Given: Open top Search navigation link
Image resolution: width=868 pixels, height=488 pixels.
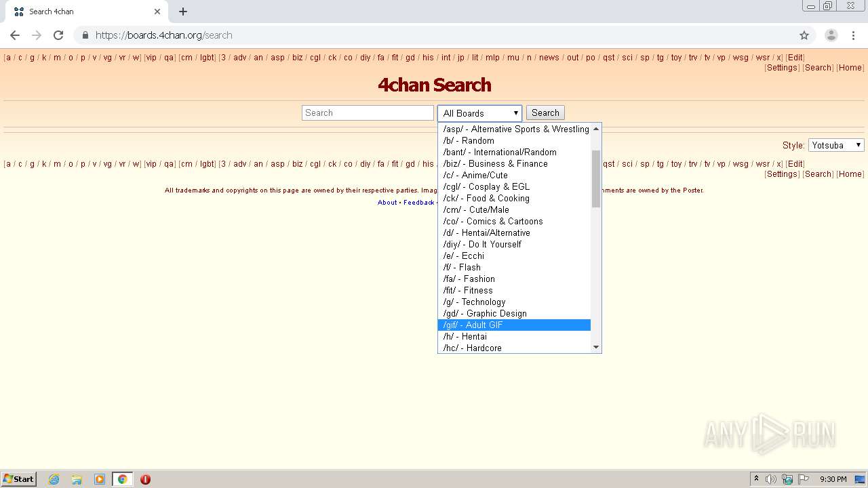Looking at the screenshot, I should pos(818,68).
